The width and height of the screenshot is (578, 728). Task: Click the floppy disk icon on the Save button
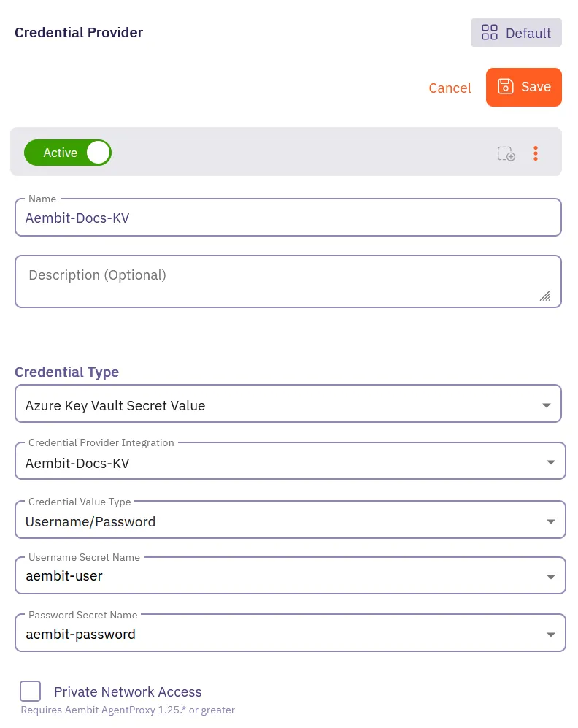pyautogui.click(x=506, y=86)
